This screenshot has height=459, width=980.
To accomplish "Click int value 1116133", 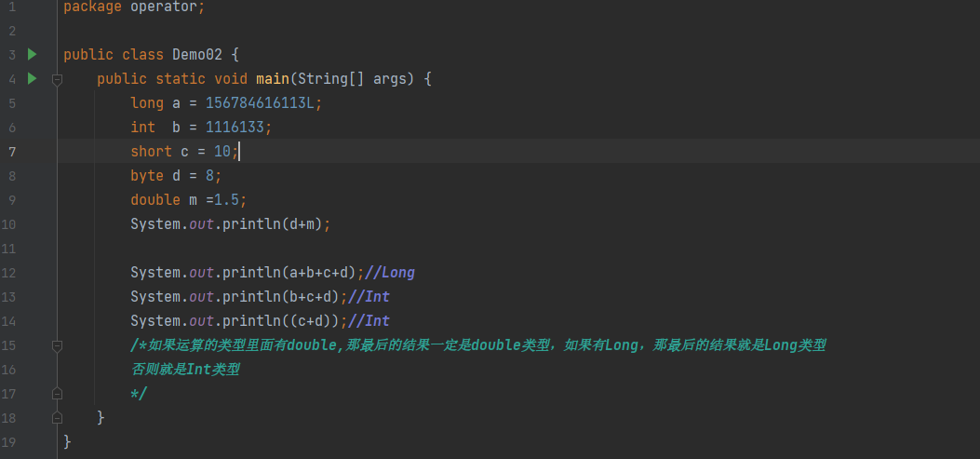I will click(x=235, y=128).
